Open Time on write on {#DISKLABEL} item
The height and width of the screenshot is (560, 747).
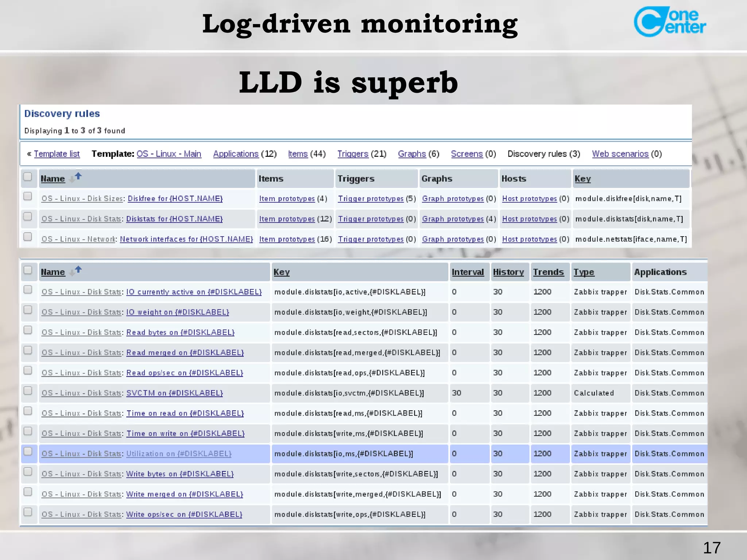(186, 433)
